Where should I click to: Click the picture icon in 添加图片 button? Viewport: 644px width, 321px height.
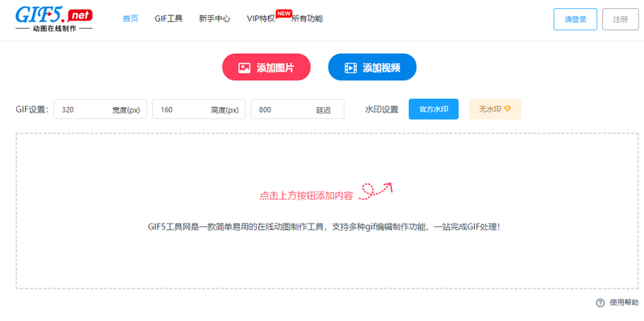(x=245, y=68)
